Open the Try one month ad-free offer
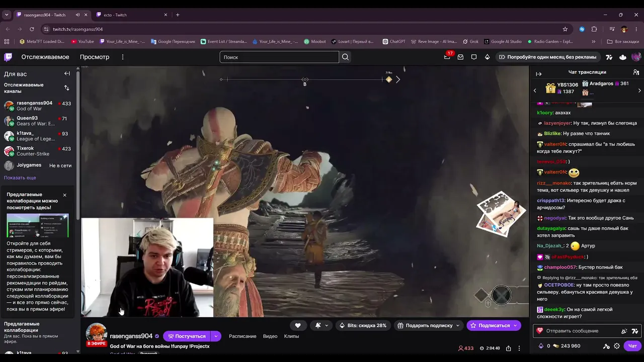Image resolution: width=644 pixels, height=362 pixels. pyautogui.click(x=547, y=57)
